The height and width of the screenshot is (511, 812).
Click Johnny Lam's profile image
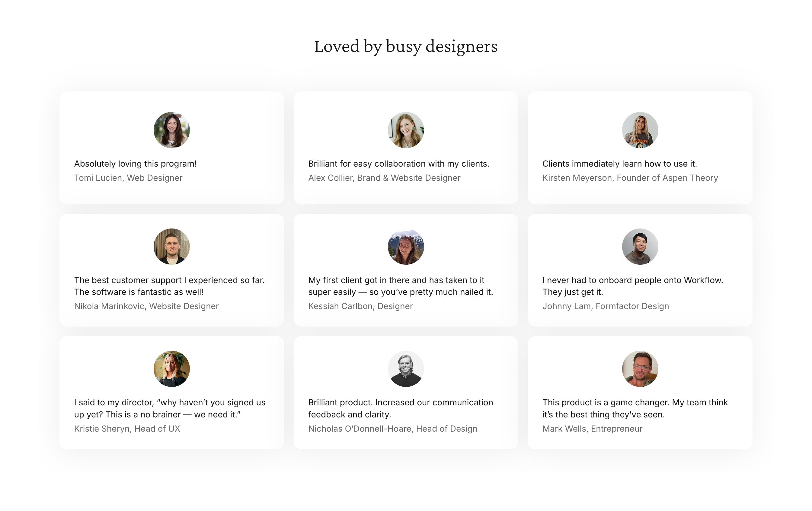coord(640,247)
